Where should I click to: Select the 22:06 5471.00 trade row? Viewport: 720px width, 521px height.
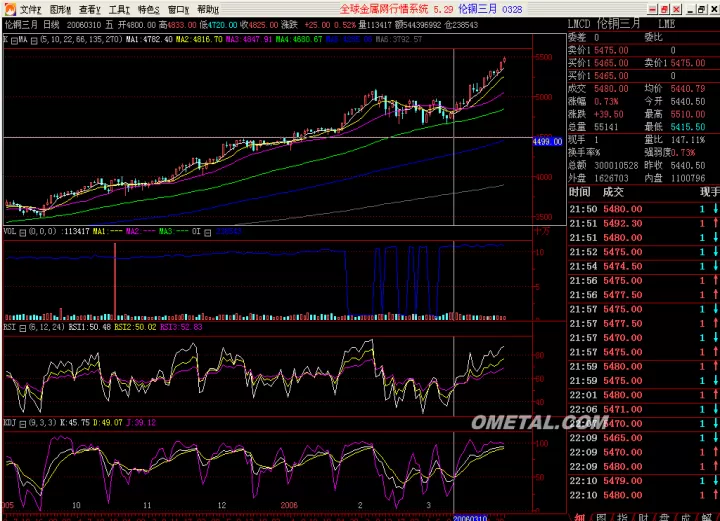point(643,409)
